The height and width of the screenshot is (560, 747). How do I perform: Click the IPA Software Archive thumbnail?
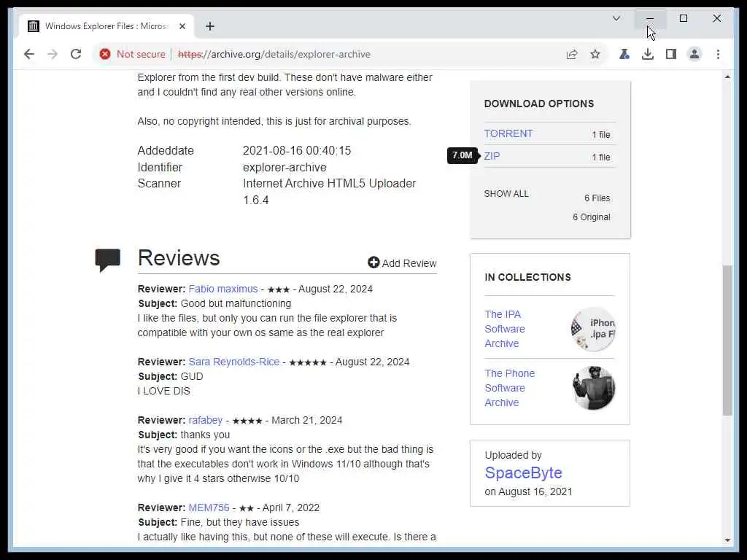(x=593, y=329)
